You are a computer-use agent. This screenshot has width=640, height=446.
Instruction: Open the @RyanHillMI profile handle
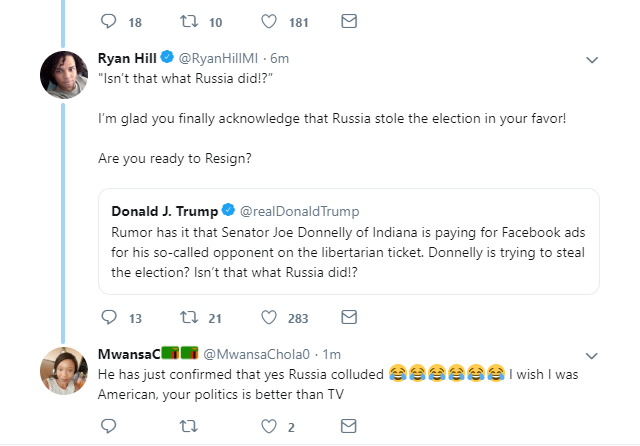[218, 58]
